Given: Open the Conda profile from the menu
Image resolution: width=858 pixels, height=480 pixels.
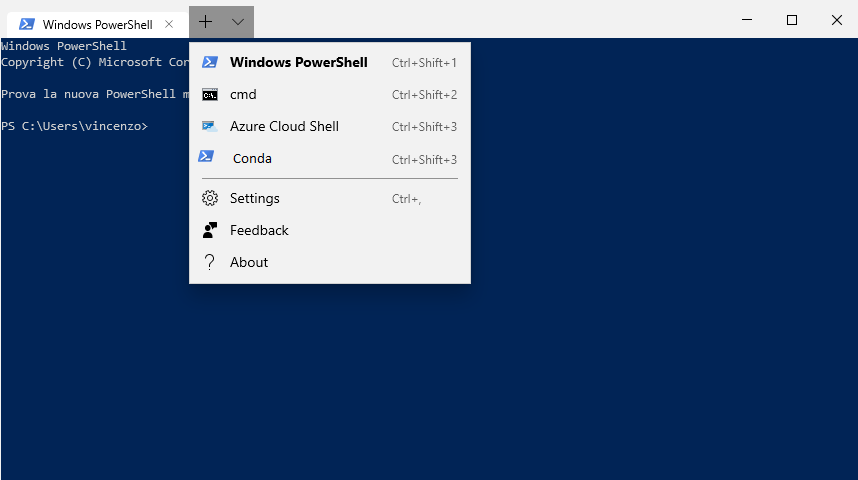Looking at the screenshot, I should coord(329,159).
